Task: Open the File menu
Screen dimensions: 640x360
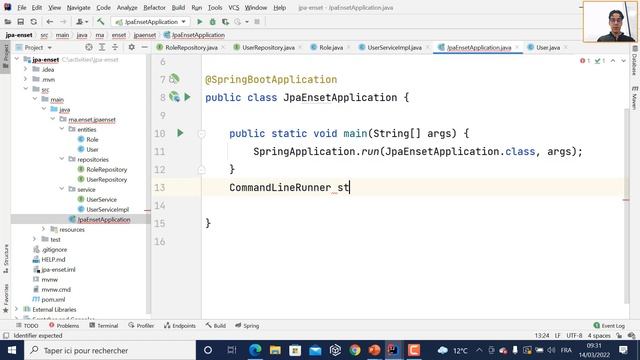Action: [22, 7]
